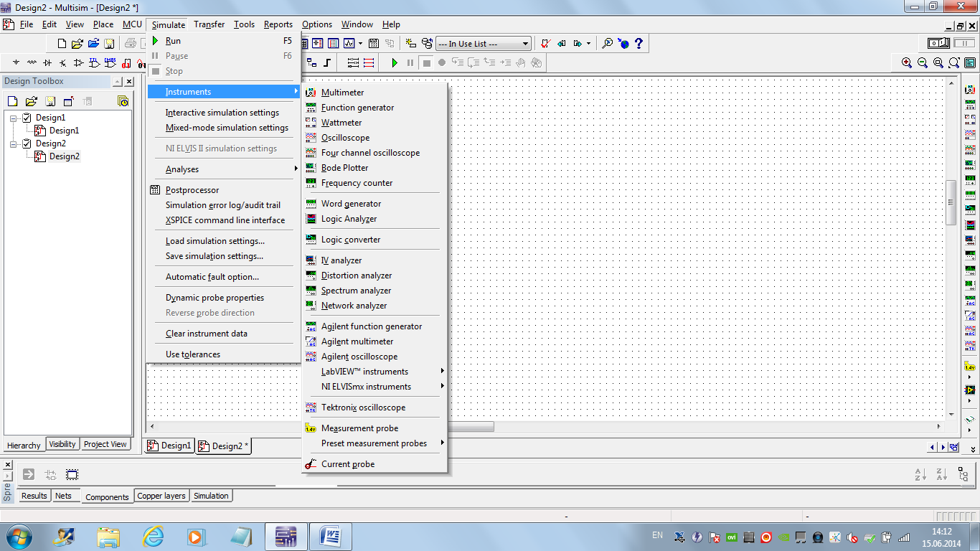Expand NI ELVISmx instruments submenu
This screenshot has height=551, width=980.
pos(374,387)
